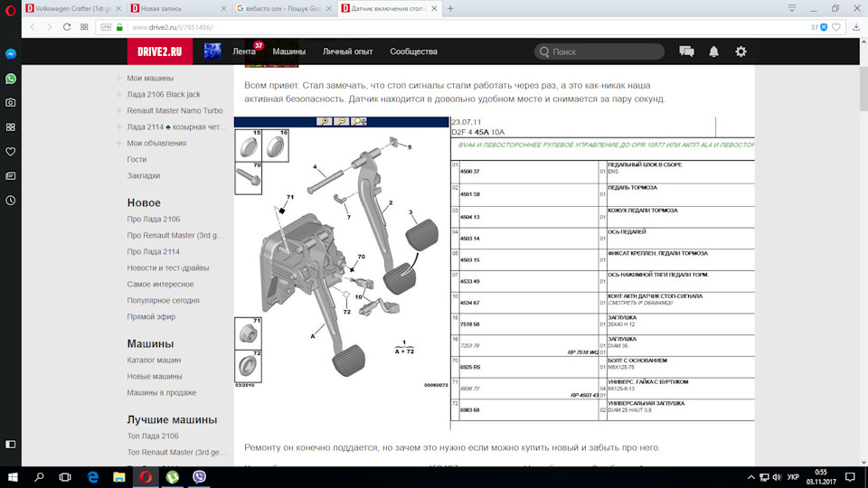Screen dimensions: 868x488
Task: Expand Renault Master Namo Turbo plus sign
Action: pos(119,110)
